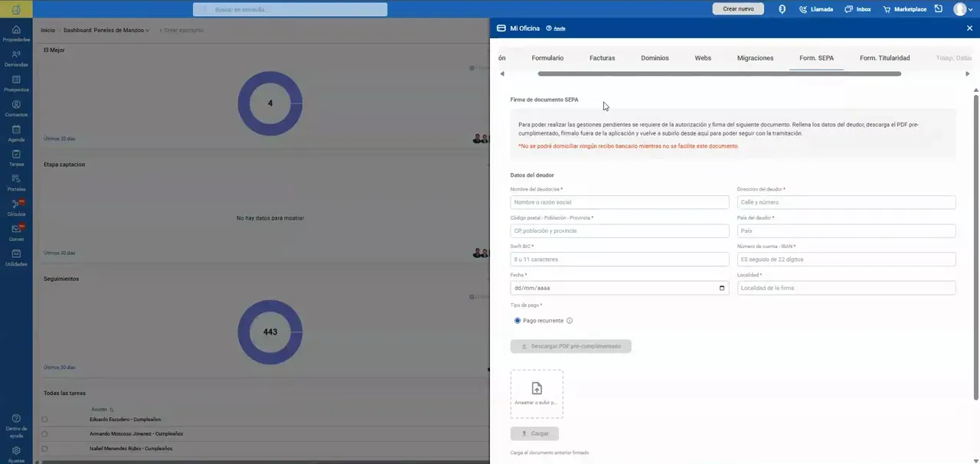Click the upload document drop area
Image resolution: width=980 pixels, height=464 pixels.
click(537, 394)
